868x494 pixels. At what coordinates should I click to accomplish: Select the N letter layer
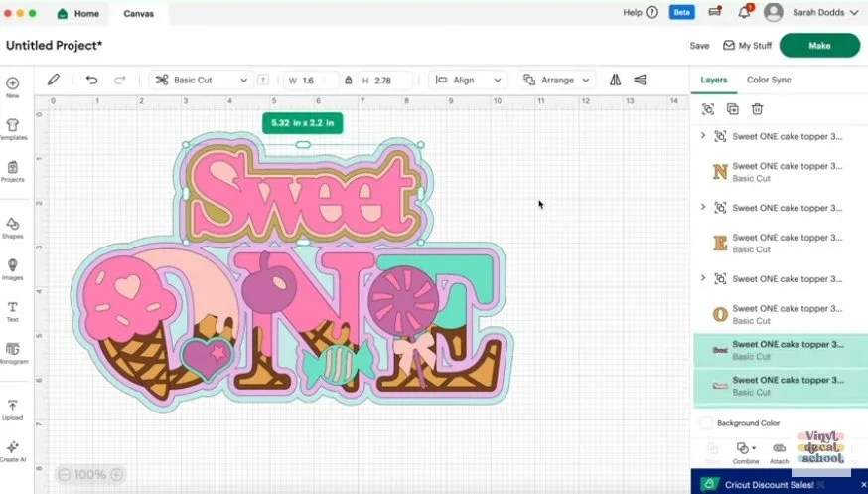pyautogui.click(x=779, y=172)
